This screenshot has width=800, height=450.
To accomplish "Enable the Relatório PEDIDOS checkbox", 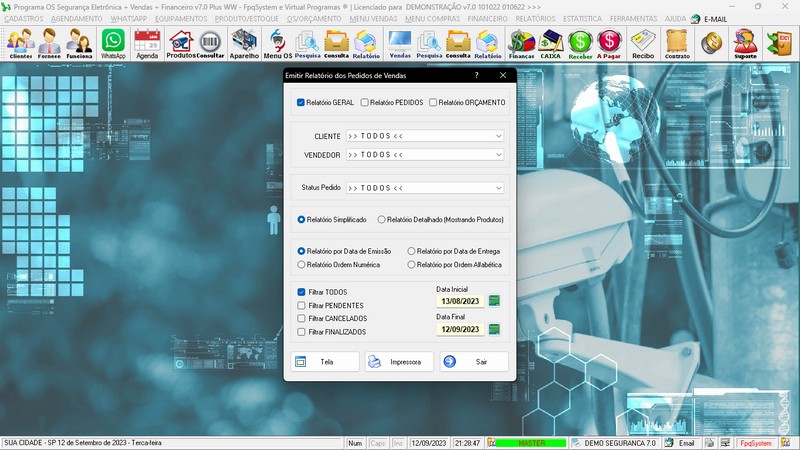I will (365, 102).
